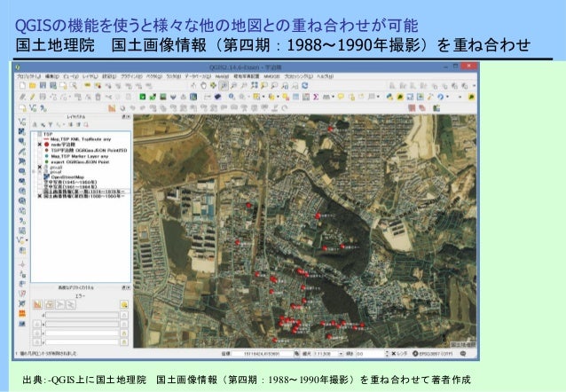566x392 pixels.
Task: Toggle editing with the yellow pencil icon
Action: [33, 97]
